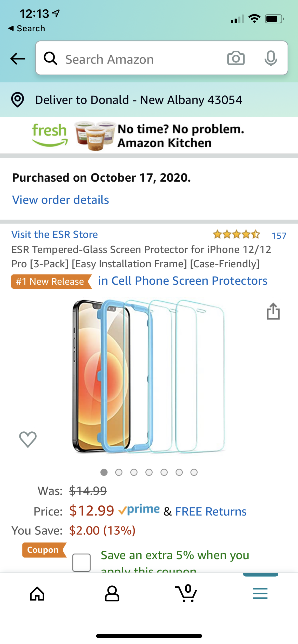Share this product using share icon

(273, 311)
